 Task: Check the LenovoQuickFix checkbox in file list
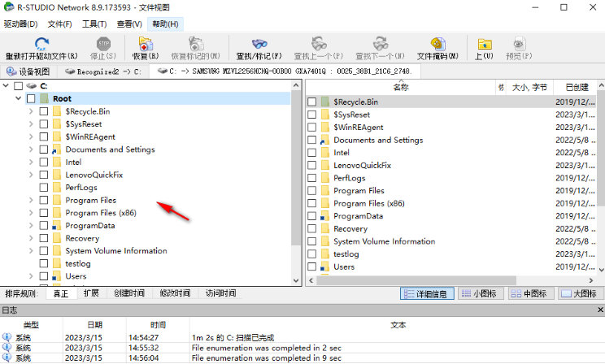tap(311, 166)
